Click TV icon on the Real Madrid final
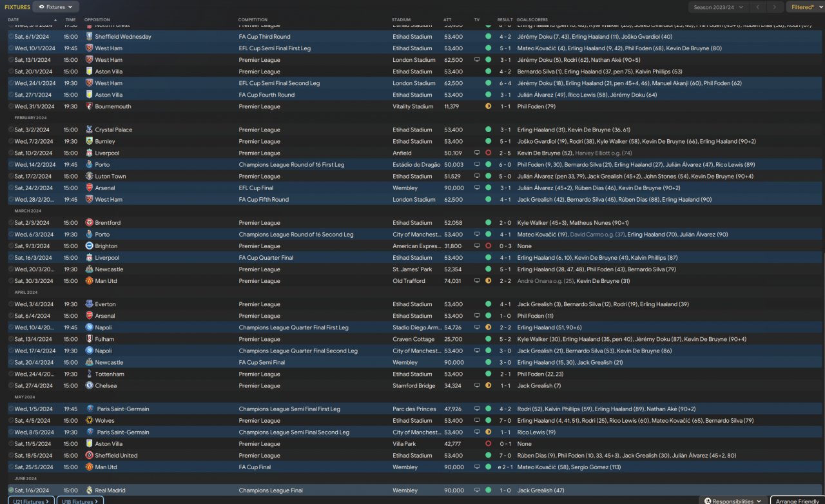The height and width of the screenshot is (504, 825). 477,490
